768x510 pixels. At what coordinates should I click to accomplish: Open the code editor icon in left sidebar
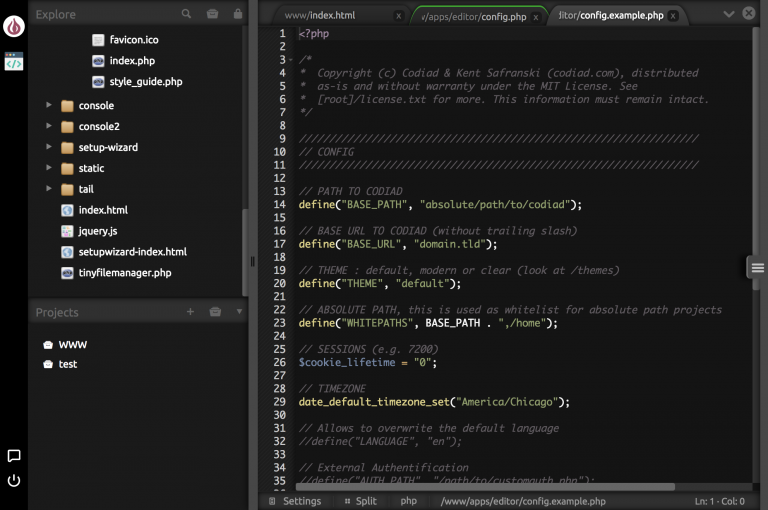pyautogui.click(x=14, y=62)
